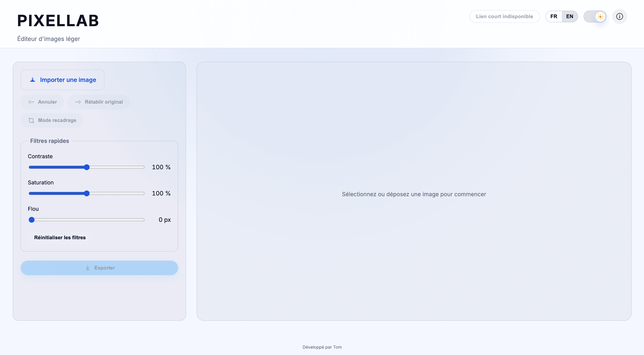Click the sun icon in the theme switch
The width and height of the screenshot is (644, 355).
click(600, 16)
